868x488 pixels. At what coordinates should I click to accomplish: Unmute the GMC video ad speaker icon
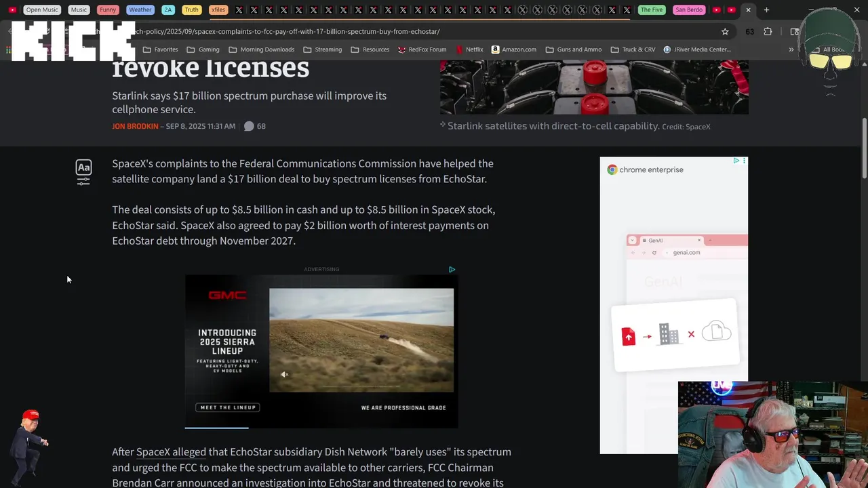point(285,374)
